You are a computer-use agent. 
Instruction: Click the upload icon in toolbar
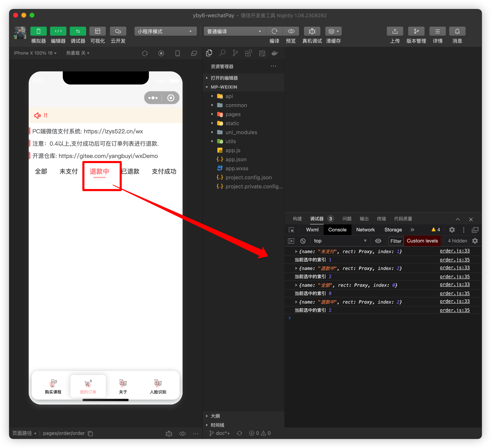395,31
